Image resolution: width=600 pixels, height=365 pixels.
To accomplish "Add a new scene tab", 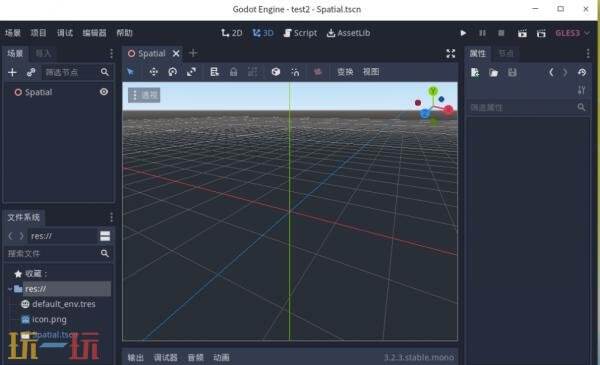I will [x=193, y=53].
